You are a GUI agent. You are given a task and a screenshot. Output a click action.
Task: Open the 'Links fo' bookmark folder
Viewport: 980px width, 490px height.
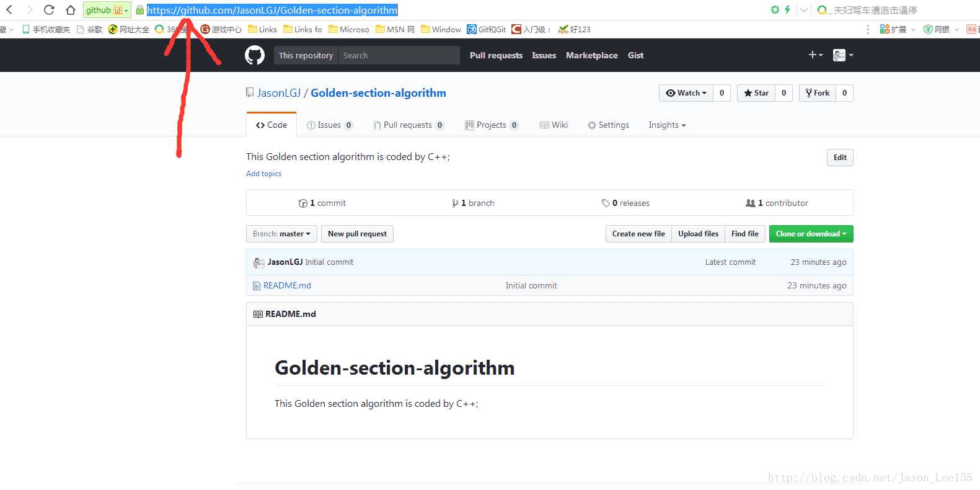302,29
